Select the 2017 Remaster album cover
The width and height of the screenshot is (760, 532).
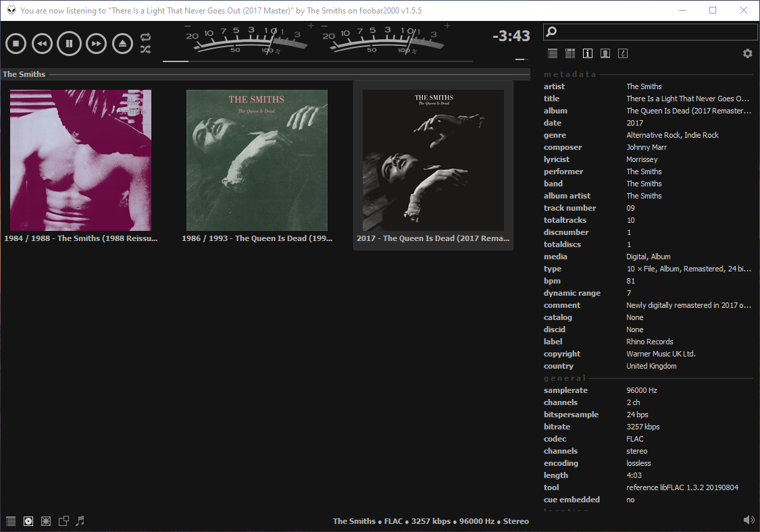pos(433,160)
